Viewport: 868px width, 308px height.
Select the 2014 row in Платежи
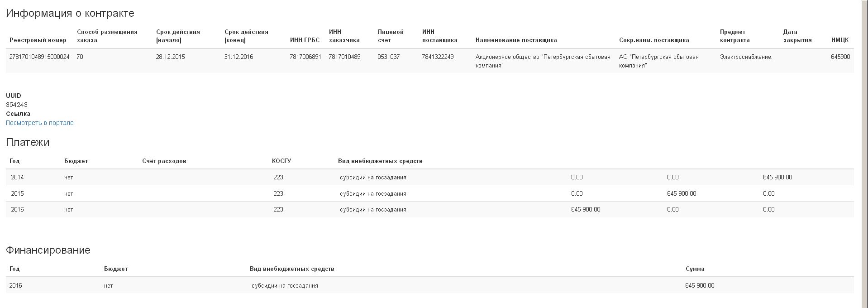point(429,177)
